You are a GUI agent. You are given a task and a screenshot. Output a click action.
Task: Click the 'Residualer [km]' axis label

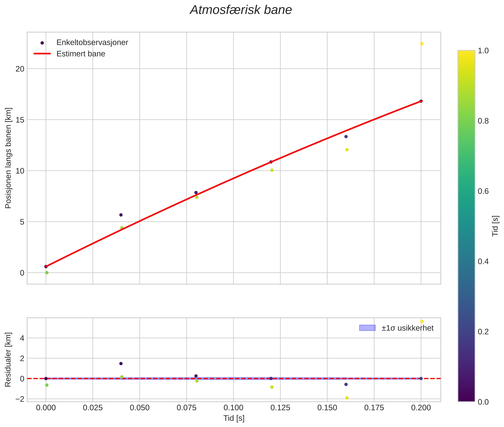(8, 360)
